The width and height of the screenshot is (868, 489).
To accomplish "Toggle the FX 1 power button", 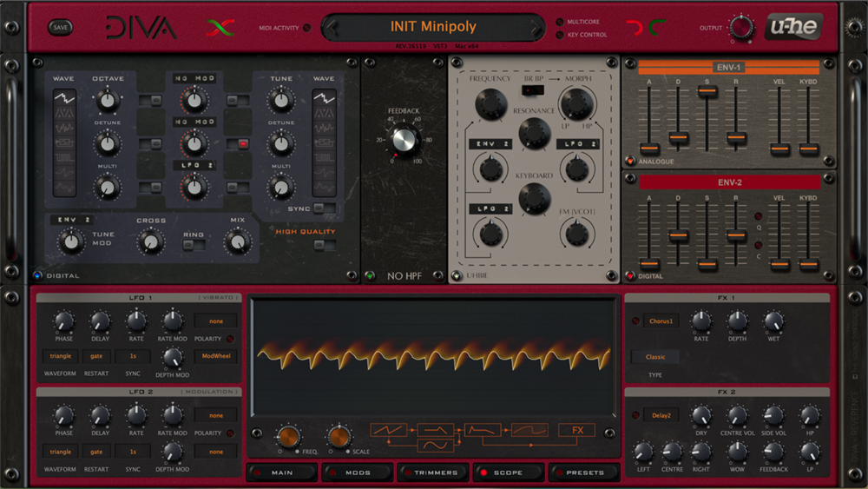I will (x=636, y=321).
